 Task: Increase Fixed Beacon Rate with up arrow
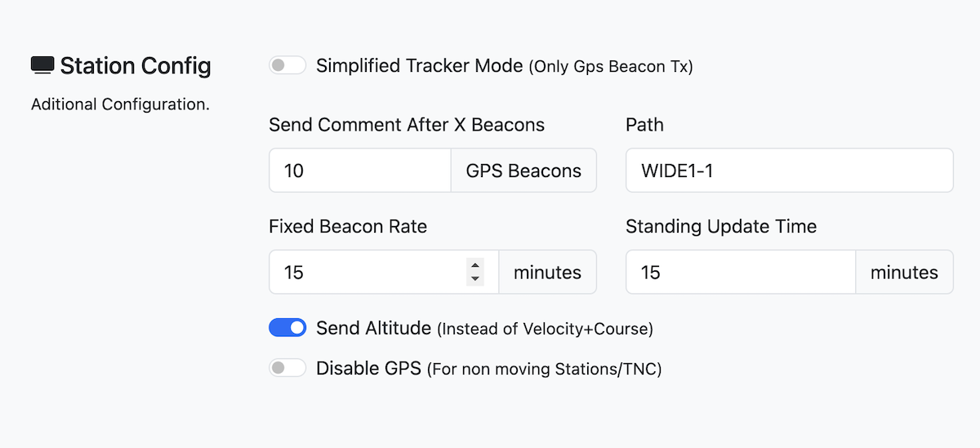point(475,265)
